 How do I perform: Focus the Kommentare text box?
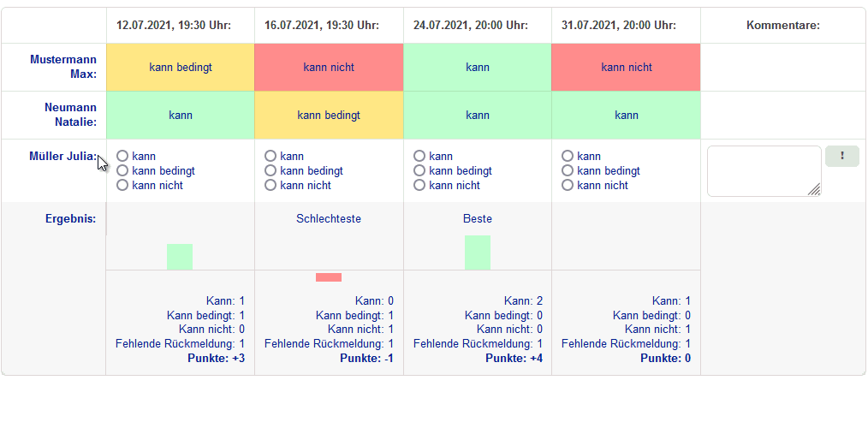pos(762,169)
